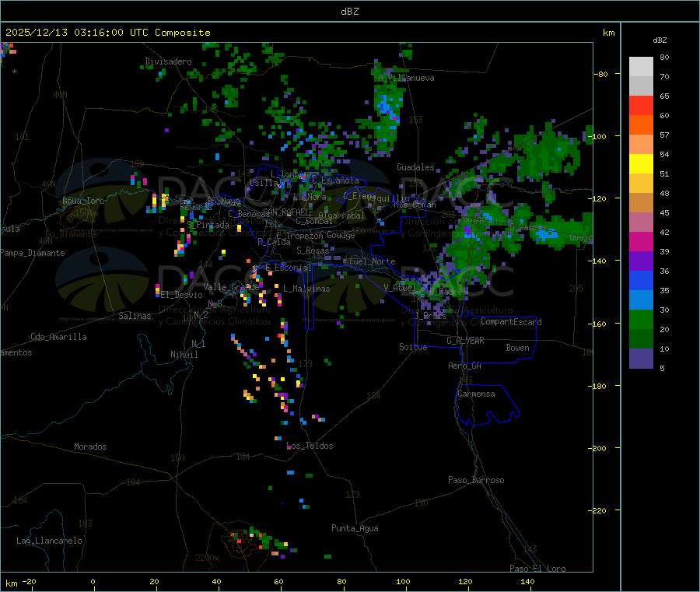Click the Paso_El_Loro map label
This screenshot has width=700, height=592.
(x=538, y=569)
